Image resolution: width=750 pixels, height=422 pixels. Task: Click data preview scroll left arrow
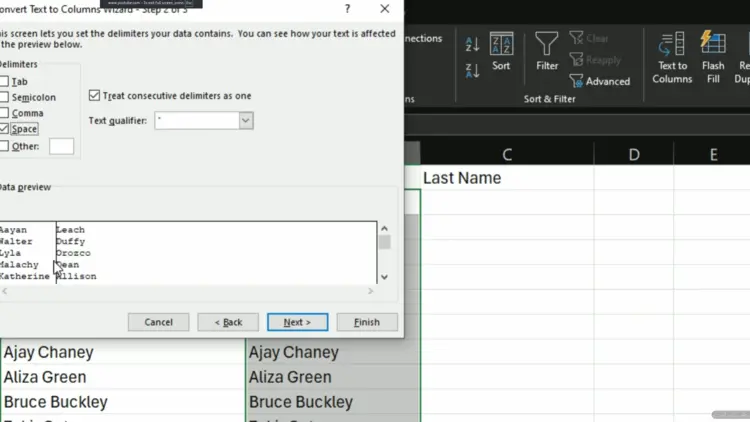tap(5, 291)
